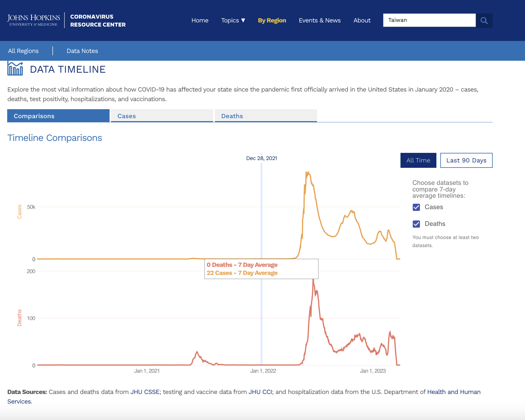Viewport: 525px width, 420px height.
Task: Open the JHU CSSE data source link
Action: 145,392
